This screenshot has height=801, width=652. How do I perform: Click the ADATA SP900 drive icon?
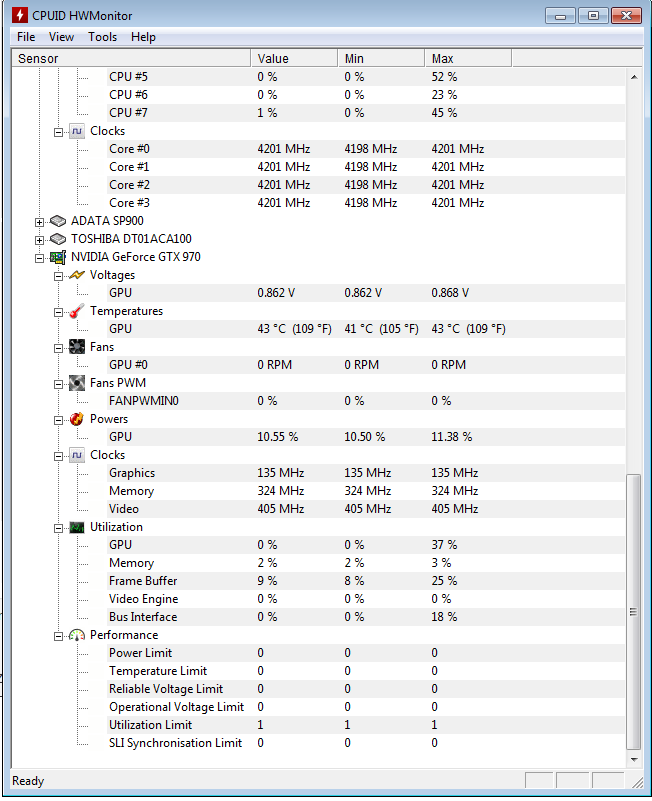coord(58,221)
